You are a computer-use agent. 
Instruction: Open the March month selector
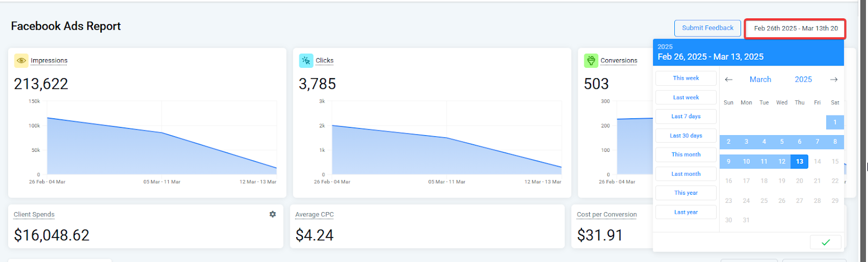pos(760,79)
